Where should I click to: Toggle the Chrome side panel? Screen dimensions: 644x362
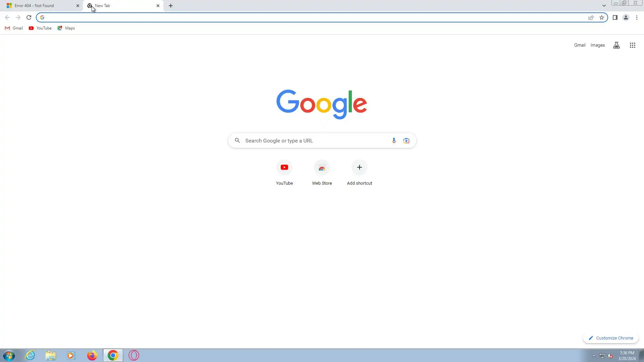(615, 17)
